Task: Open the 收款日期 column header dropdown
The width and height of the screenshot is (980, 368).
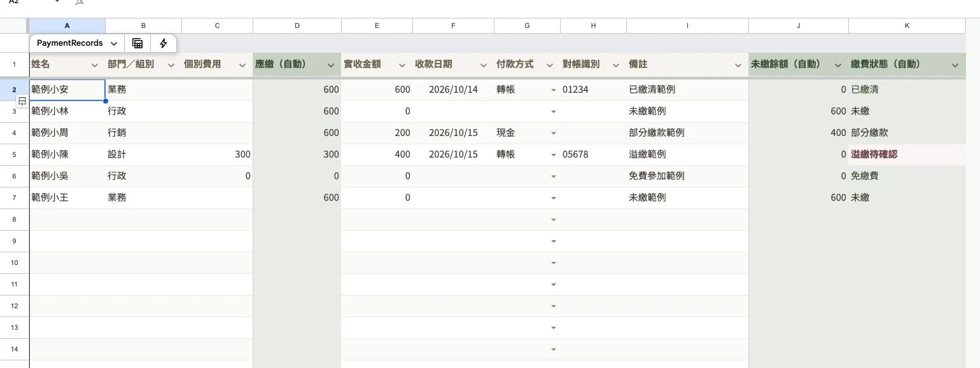Action: click(484, 65)
